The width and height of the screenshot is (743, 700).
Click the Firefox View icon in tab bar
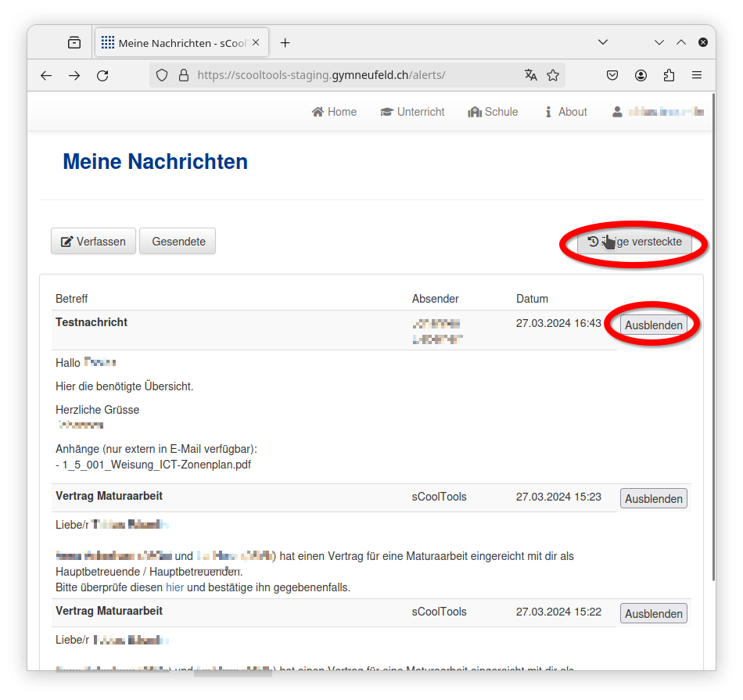coord(74,43)
